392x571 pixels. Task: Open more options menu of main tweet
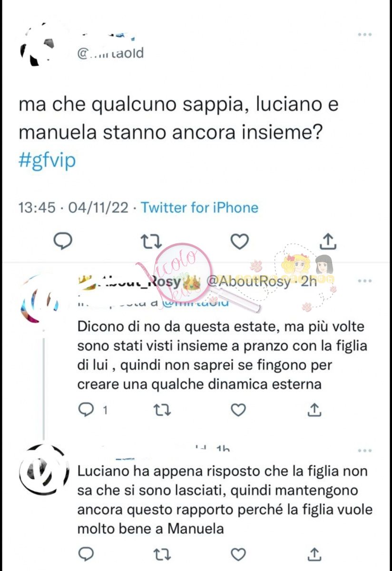tap(364, 35)
